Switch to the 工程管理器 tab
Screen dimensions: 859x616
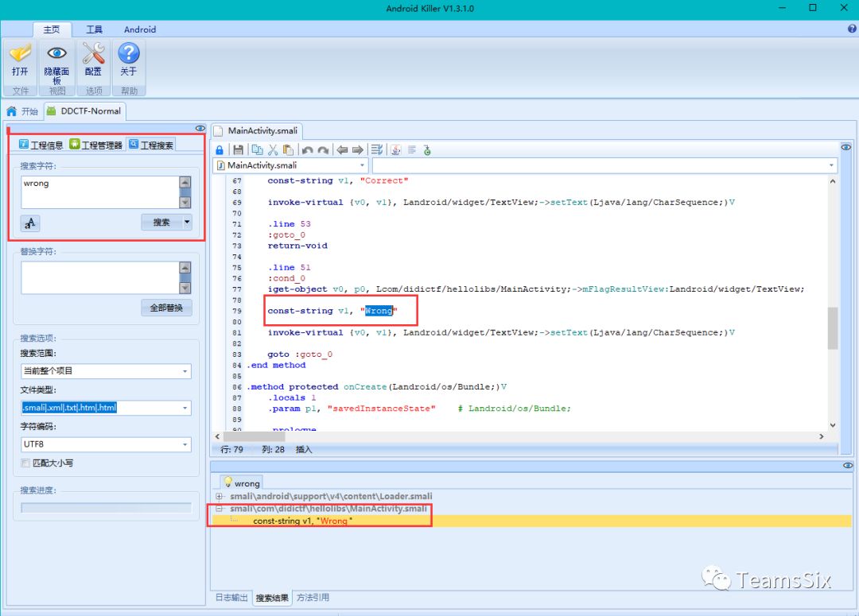pyautogui.click(x=96, y=145)
